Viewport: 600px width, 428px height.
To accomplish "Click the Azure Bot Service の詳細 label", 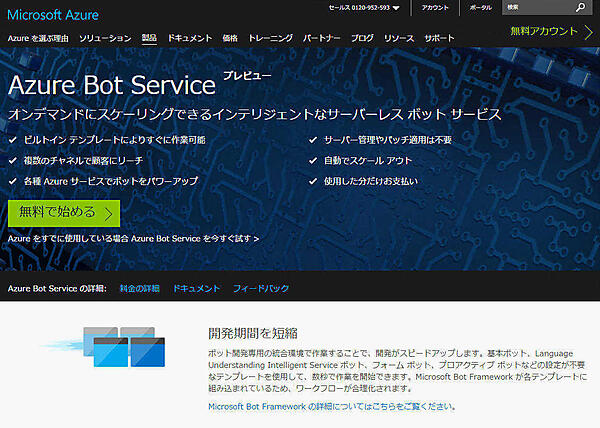I will (x=57, y=288).
